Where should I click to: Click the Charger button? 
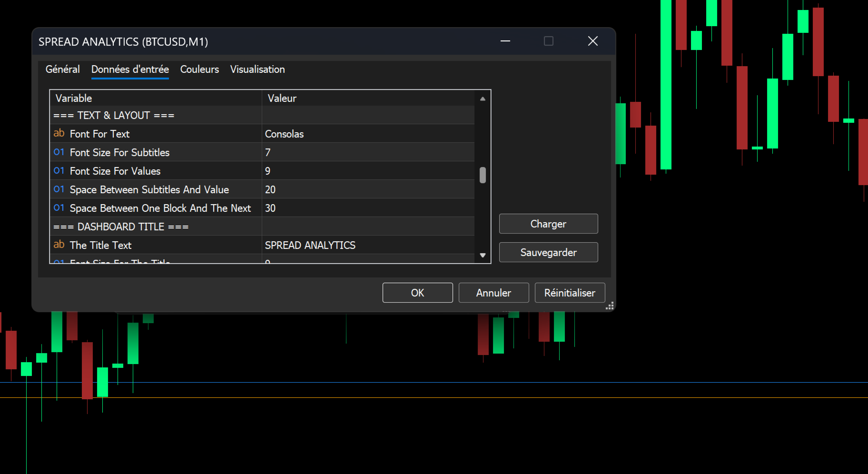click(x=548, y=224)
